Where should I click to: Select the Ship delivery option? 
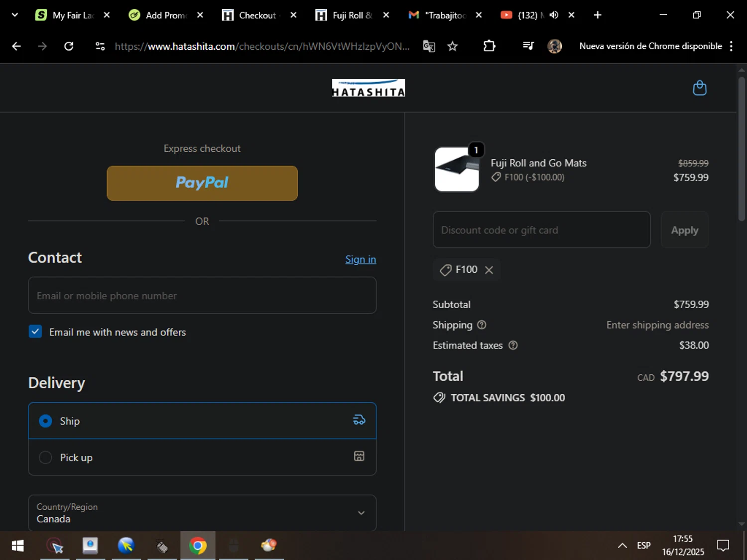point(202,421)
